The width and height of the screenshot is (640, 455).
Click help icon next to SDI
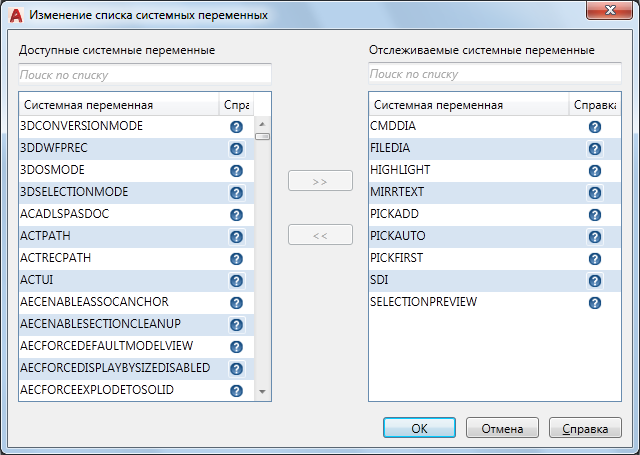594,280
